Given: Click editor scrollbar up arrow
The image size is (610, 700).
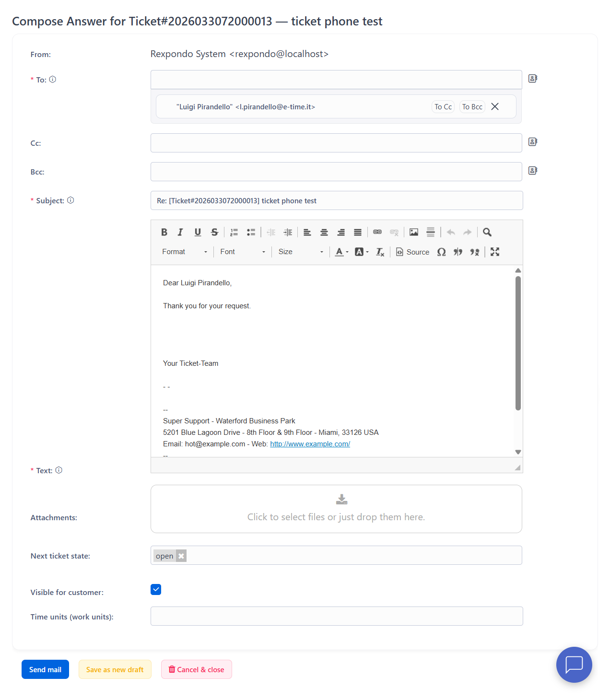Looking at the screenshot, I should coord(518,270).
